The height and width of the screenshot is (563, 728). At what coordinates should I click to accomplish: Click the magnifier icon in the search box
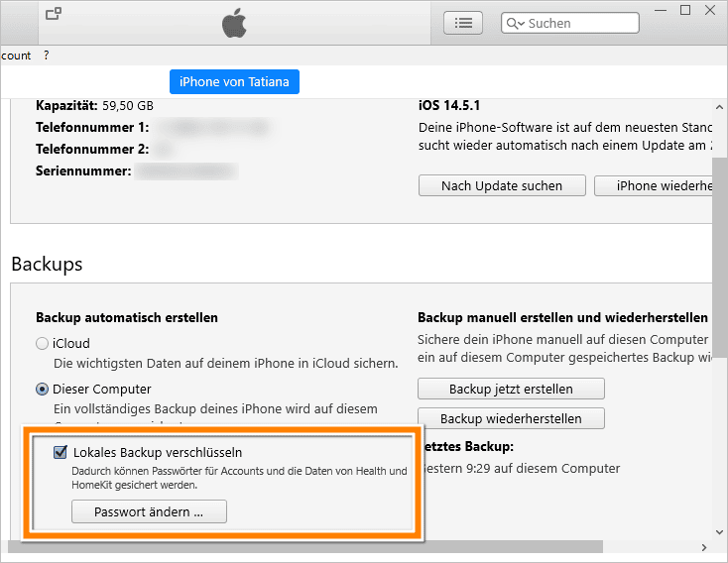coord(515,23)
